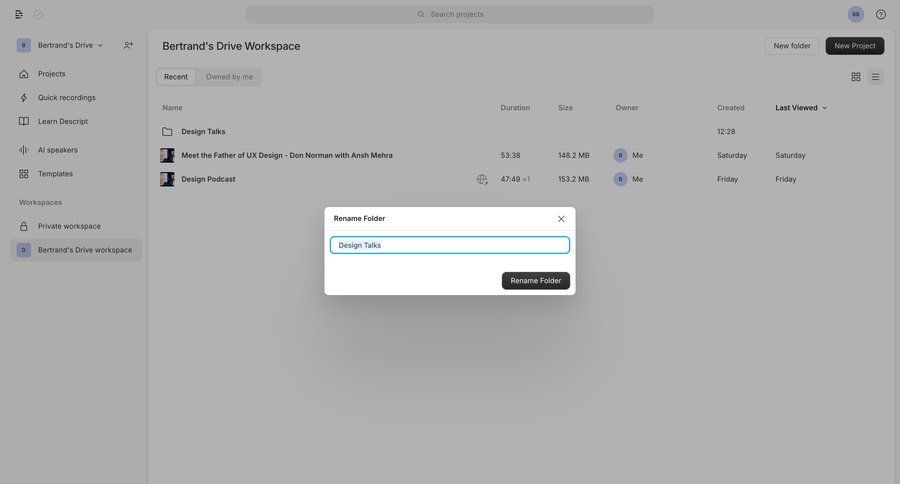Image resolution: width=900 pixels, height=484 pixels.
Task: Open AI speakers in the sidebar
Action: [x=57, y=150]
